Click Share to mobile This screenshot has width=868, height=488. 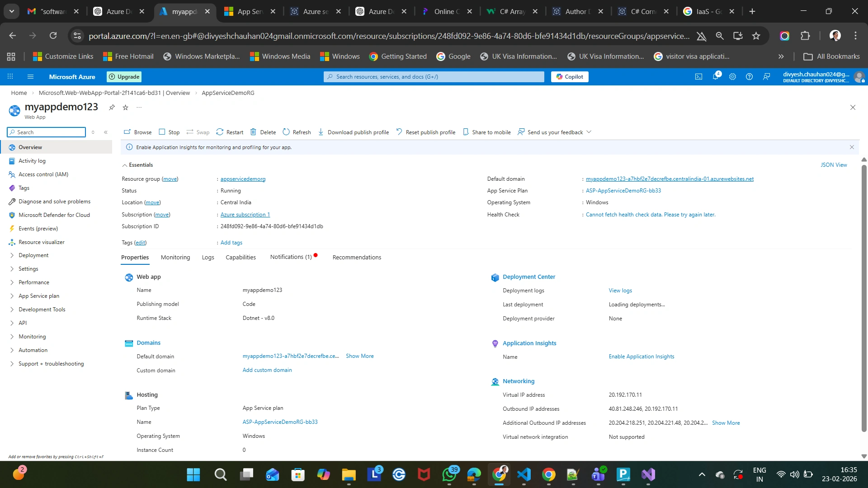click(486, 132)
